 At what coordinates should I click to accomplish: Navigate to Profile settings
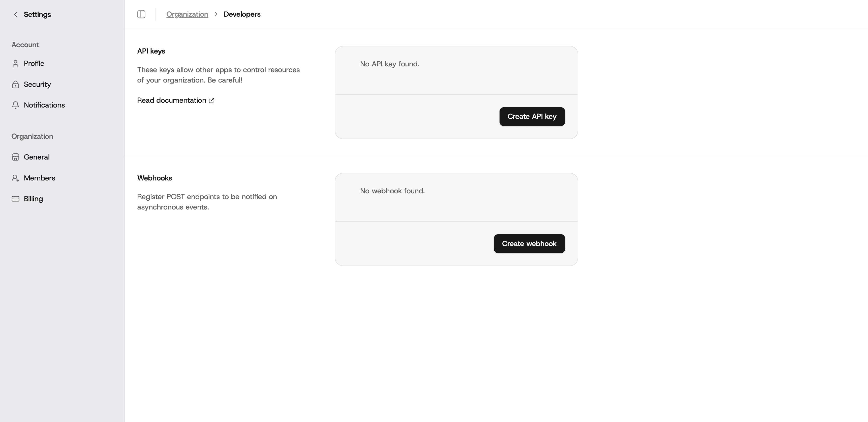[34, 63]
